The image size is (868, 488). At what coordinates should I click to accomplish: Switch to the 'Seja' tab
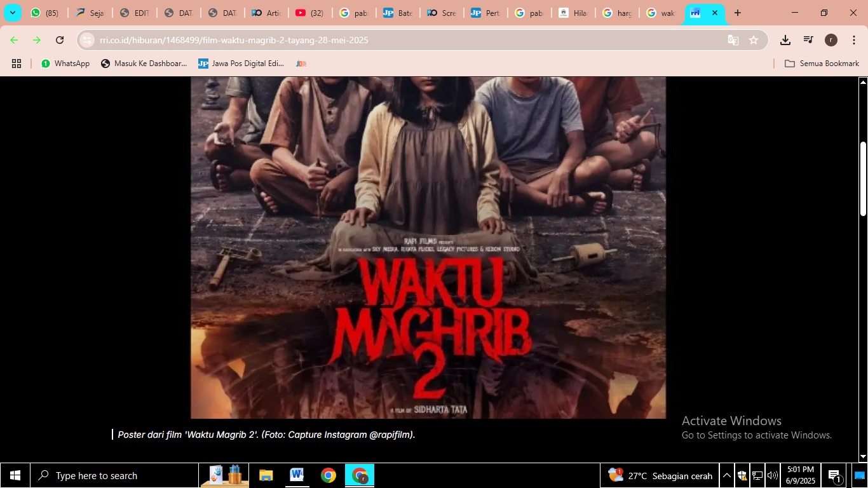point(90,13)
